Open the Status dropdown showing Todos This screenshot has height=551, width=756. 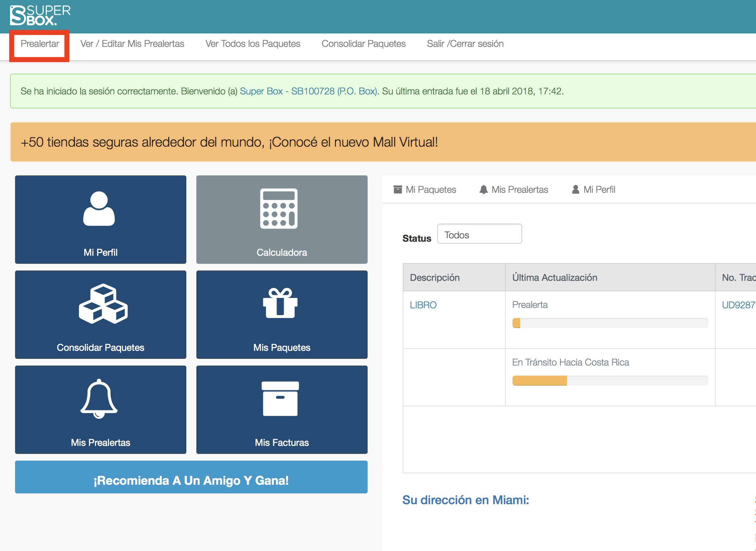pos(479,234)
